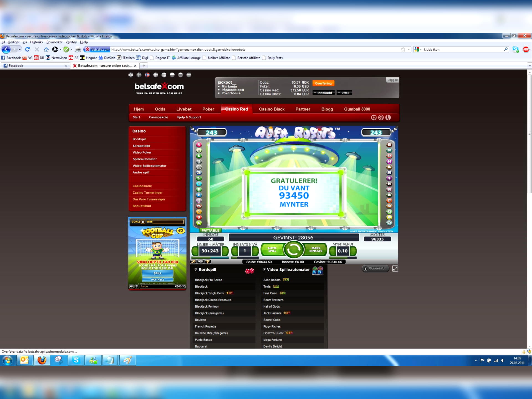
Task: Go to the Firefox home page
Action: (46, 49)
